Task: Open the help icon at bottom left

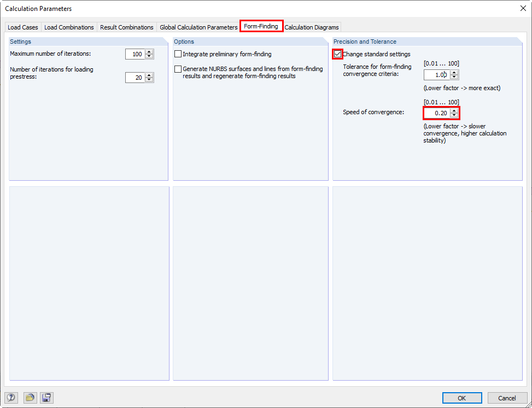Action: tap(11, 398)
